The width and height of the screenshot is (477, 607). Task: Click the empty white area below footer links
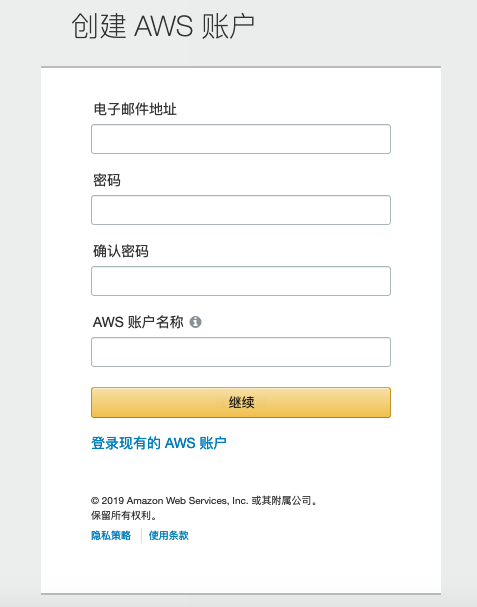[241, 569]
